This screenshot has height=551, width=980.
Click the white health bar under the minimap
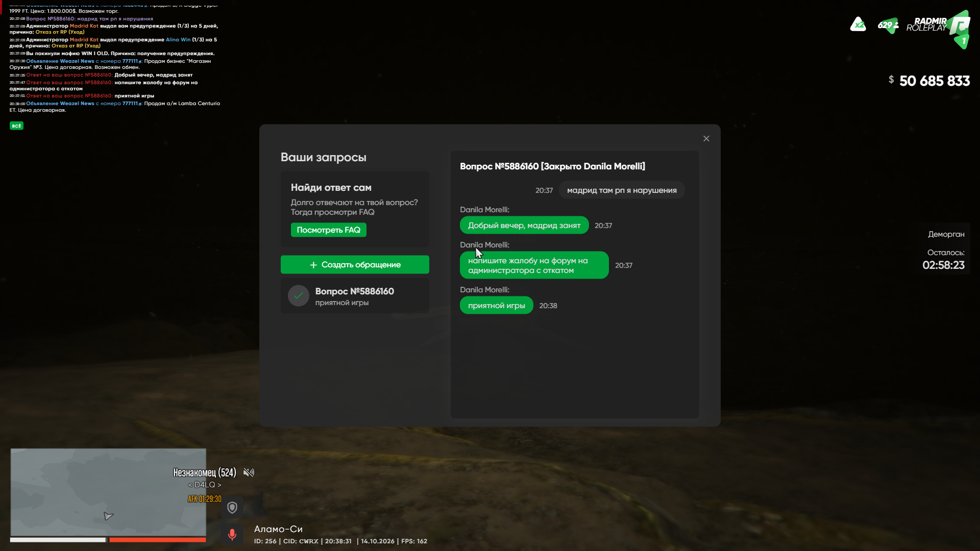click(x=58, y=540)
